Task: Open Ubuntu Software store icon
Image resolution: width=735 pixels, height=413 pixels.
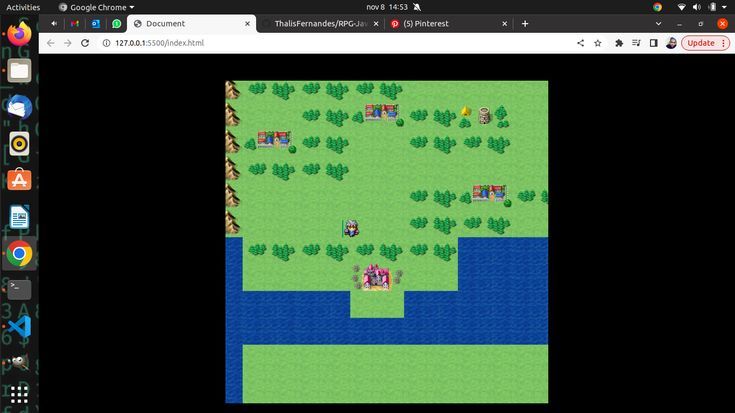Action: click(x=19, y=180)
